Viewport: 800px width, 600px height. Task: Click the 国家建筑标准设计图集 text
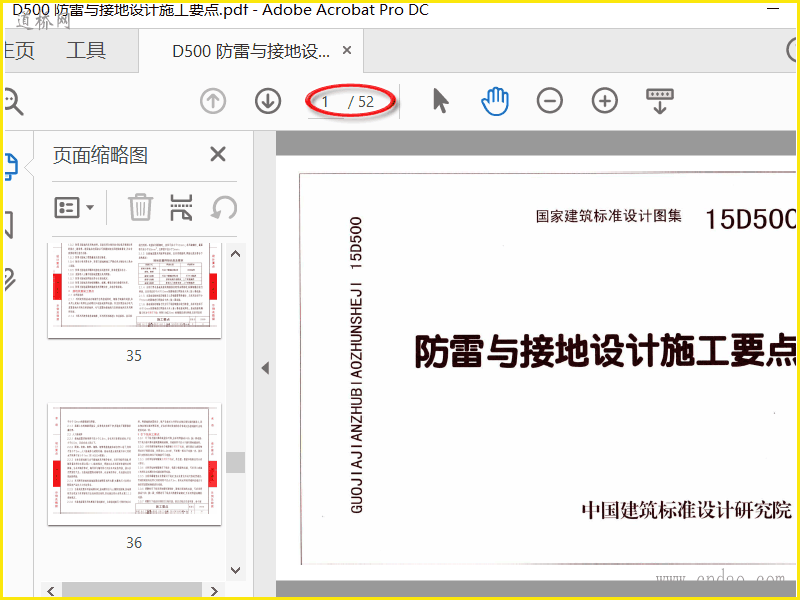pyautogui.click(x=609, y=216)
